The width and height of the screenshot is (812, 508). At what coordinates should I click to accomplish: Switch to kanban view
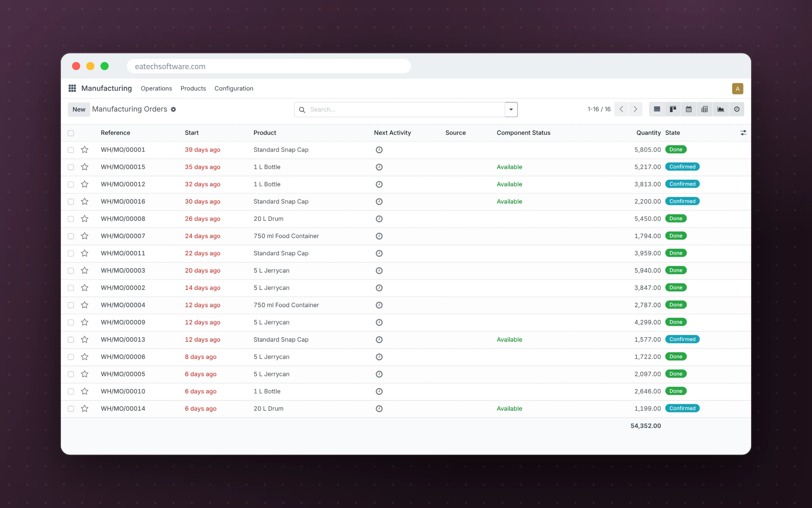pyautogui.click(x=673, y=109)
